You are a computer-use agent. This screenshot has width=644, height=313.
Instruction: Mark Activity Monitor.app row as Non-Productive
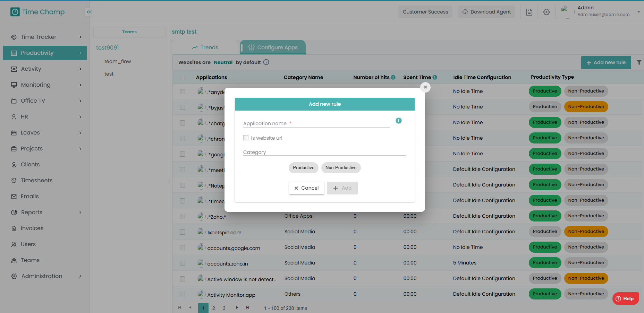click(x=586, y=294)
